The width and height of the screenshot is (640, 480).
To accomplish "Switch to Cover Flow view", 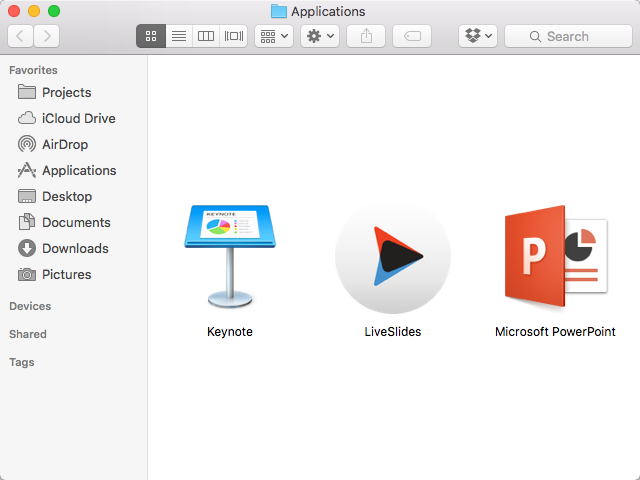I will 233,36.
